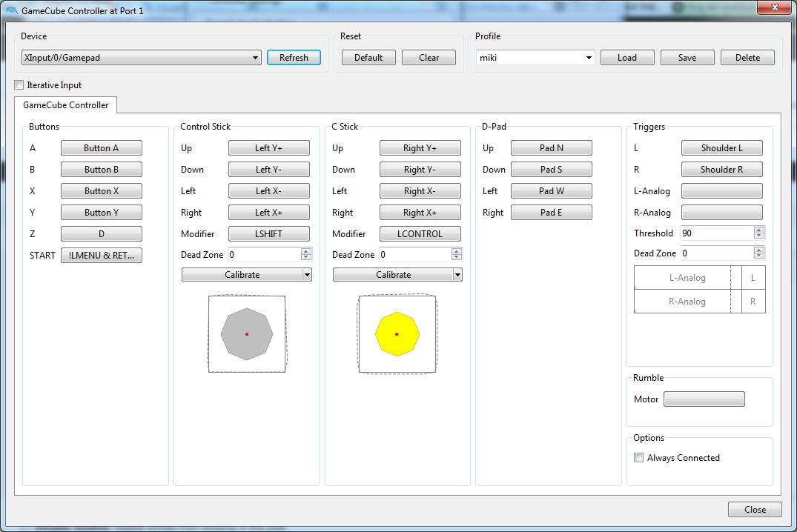Image resolution: width=797 pixels, height=532 pixels.
Task: Click the Control Stick Calibrate button
Action: tap(242, 275)
